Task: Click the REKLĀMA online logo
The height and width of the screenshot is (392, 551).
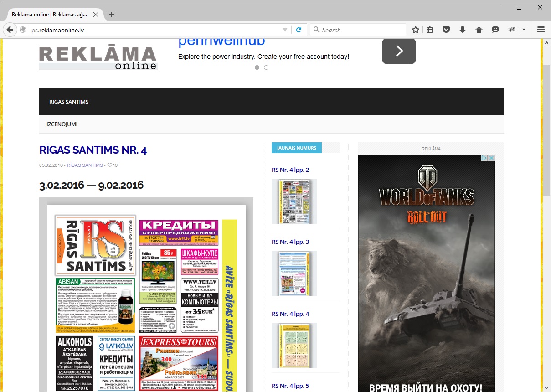Action: click(x=98, y=57)
